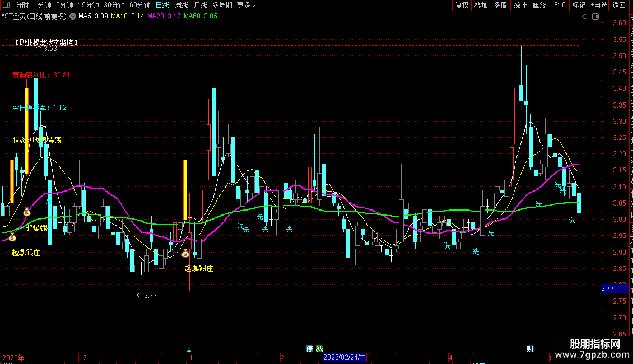Toggle the left panel icon at top-left
Viewport: 633px width, 364px height.
click(x=6, y=5)
